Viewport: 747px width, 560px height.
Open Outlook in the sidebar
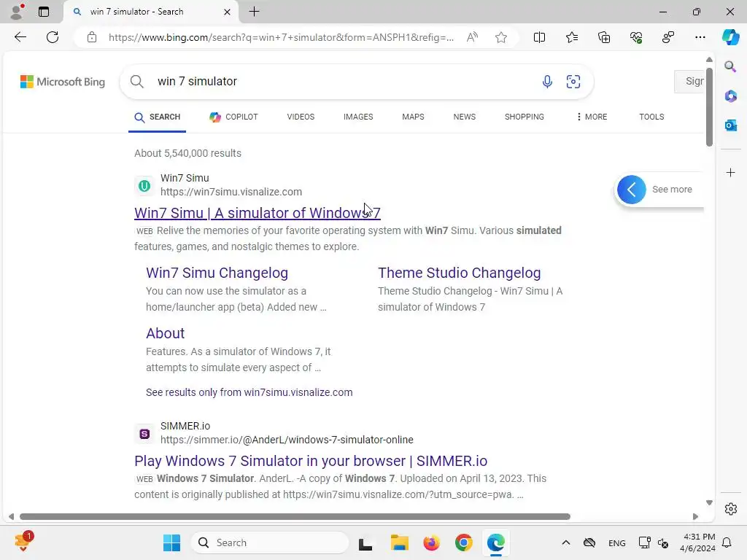coord(730,125)
